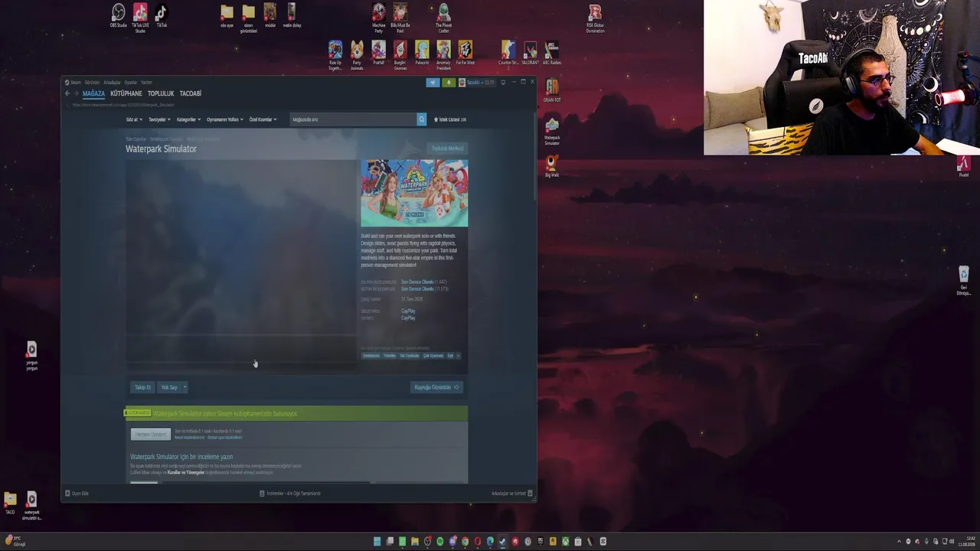980x551 pixels.
Task: Open the Steam menu in the title bar
Action: point(76,83)
